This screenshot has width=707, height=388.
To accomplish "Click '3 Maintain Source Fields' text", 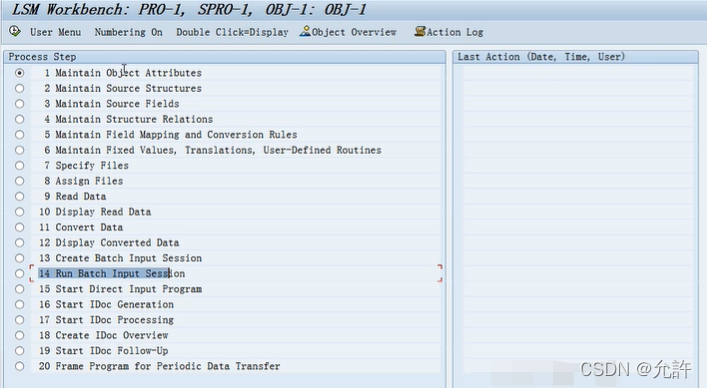I will coord(111,104).
